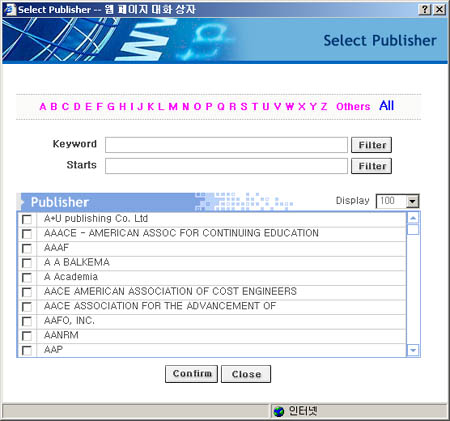This screenshot has width=450, height=421.
Task: Check AACE Association for the Advancement box
Action: tap(27, 307)
